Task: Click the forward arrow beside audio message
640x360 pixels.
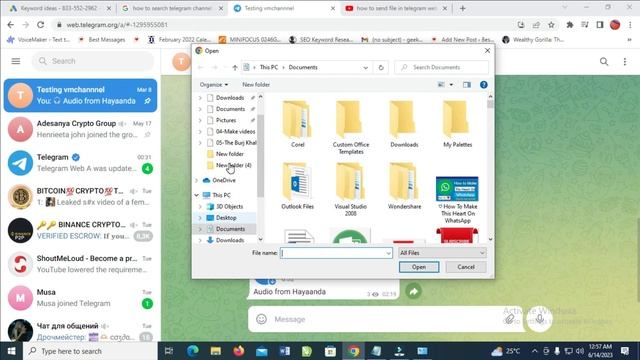Action: pyautogui.click(x=413, y=291)
